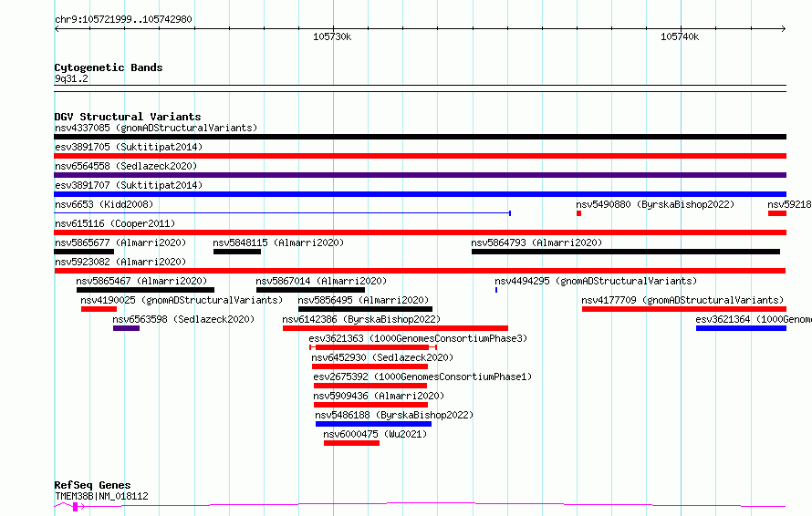Screen dimensions: 812x516
Task: Open esv2675392 1000GenomesConsortiumPhase1 label
Action: click(x=422, y=377)
